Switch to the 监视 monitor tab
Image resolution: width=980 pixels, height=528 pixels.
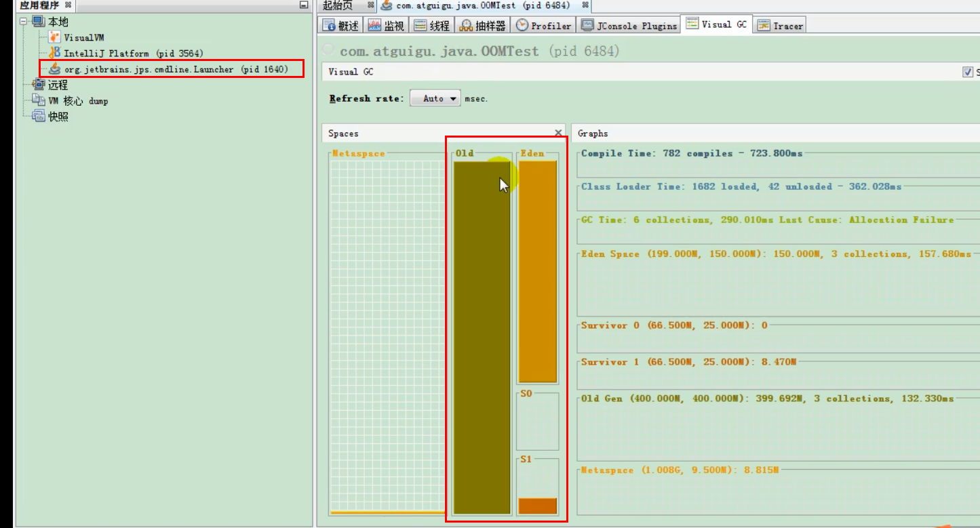387,26
